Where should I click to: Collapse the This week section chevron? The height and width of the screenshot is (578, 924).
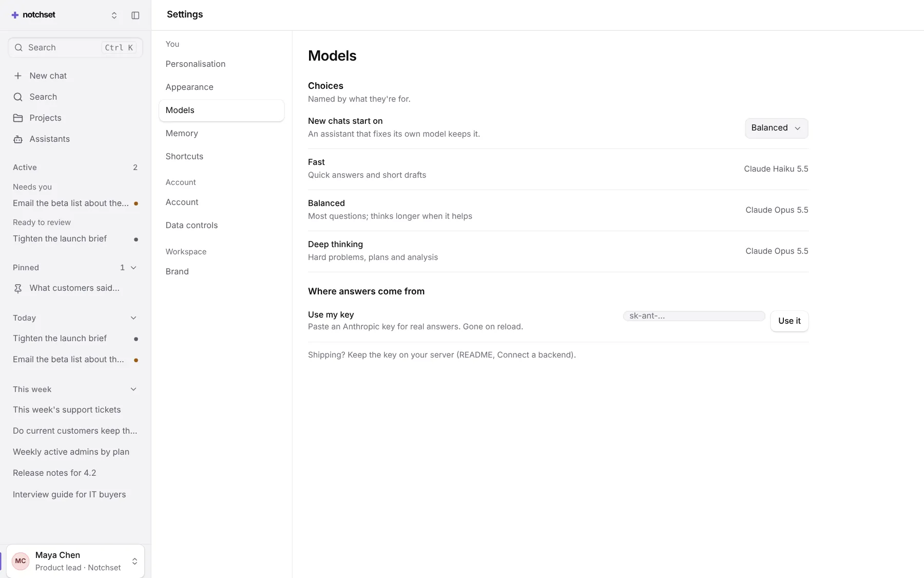[133, 389]
